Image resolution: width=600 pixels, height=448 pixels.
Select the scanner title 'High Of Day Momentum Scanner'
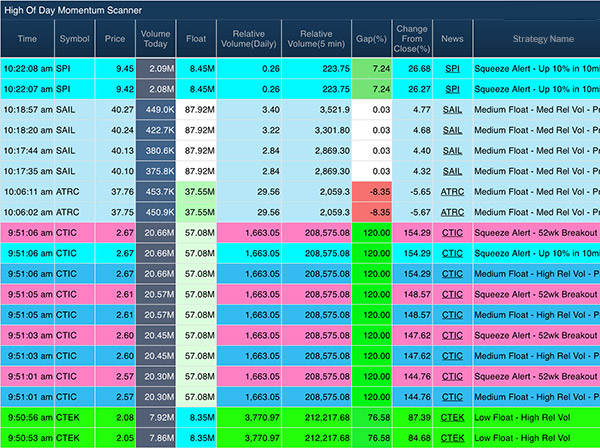coord(73,10)
